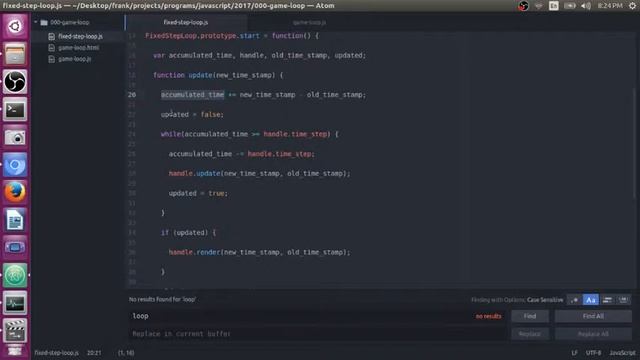Open the Screenshot camera app in dock
The height and width of the screenshot is (360, 640).
click(15, 137)
